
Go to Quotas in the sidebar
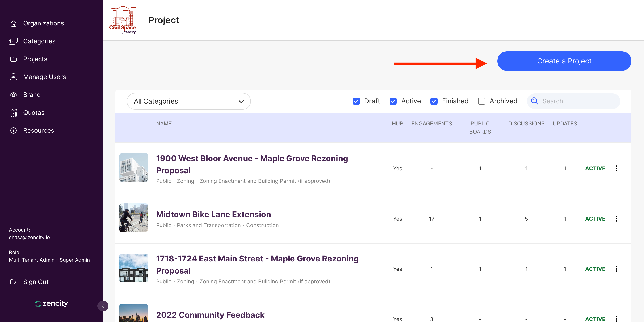pyautogui.click(x=34, y=113)
